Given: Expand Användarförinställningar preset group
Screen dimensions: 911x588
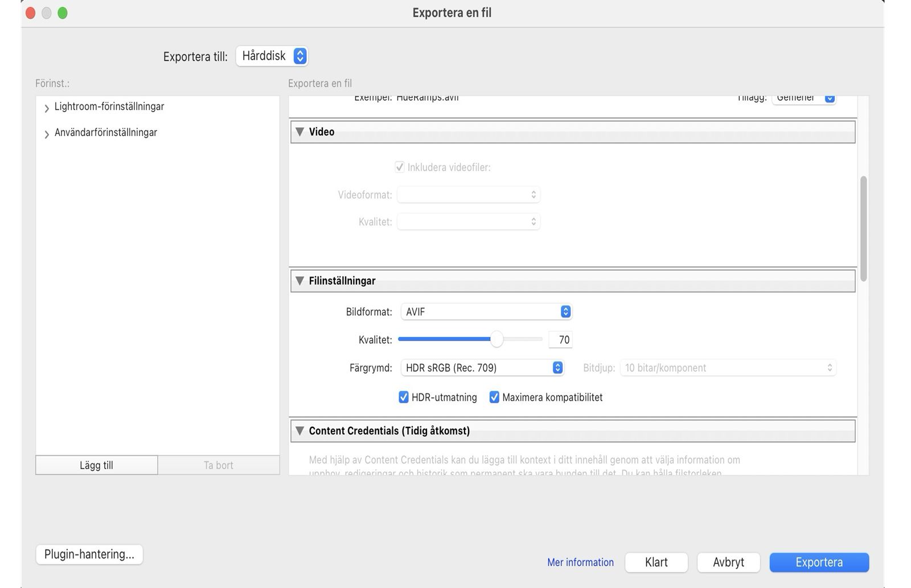Looking at the screenshot, I should point(47,134).
